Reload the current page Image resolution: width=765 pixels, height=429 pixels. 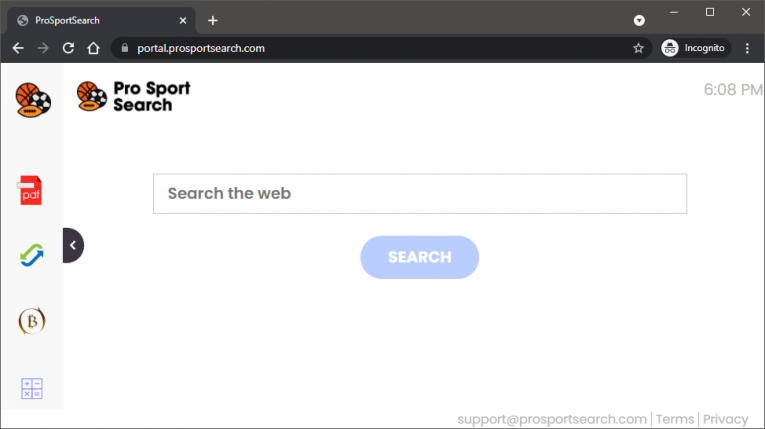click(x=68, y=48)
